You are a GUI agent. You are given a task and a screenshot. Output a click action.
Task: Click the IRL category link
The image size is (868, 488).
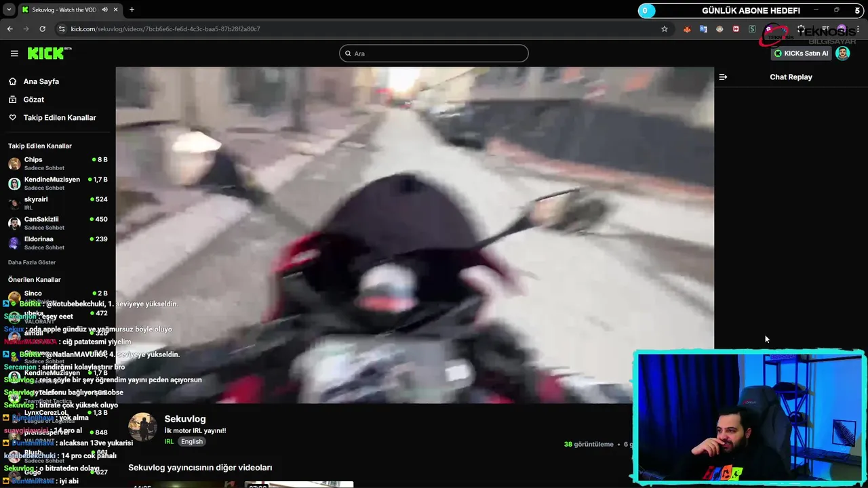point(169,441)
